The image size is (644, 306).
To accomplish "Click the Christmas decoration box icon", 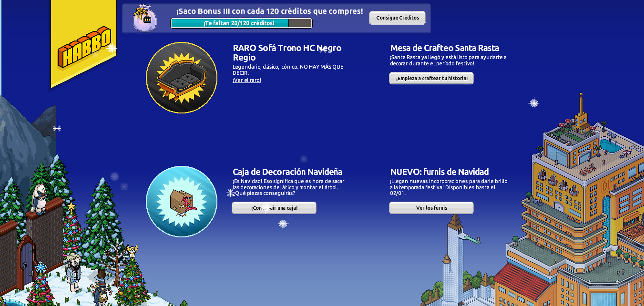I will tap(182, 202).
